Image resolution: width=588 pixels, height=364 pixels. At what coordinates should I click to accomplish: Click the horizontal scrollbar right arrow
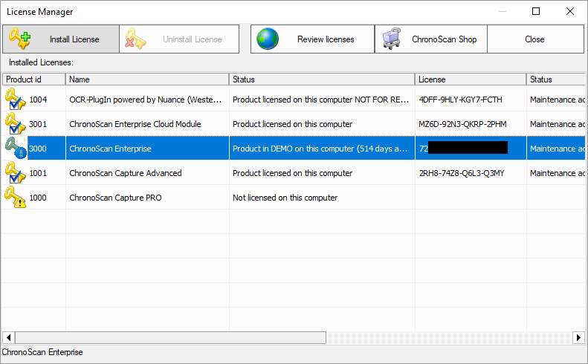pyautogui.click(x=578, y=337)
